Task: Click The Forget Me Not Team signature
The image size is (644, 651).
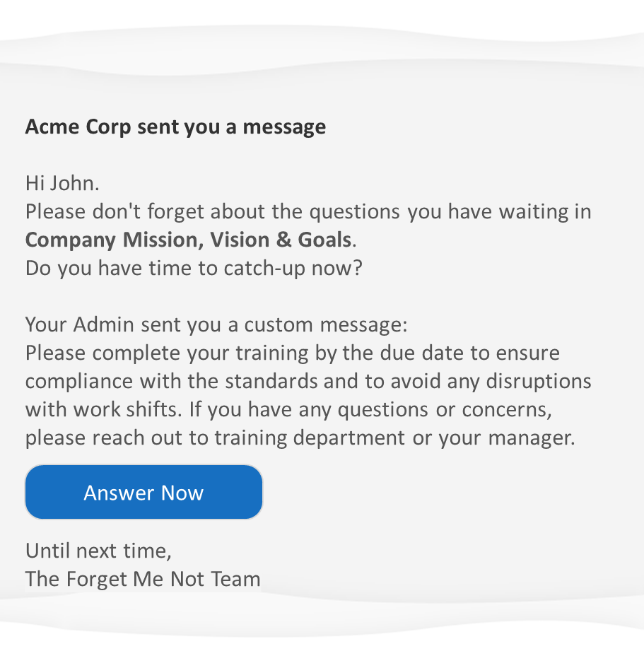Action: click(x=143, y=580)
